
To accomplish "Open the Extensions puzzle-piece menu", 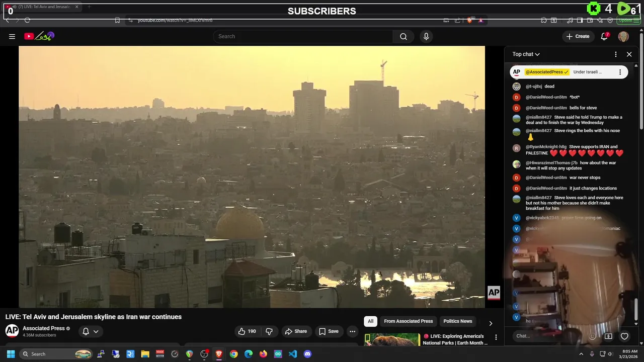I will tap(543, 20).
